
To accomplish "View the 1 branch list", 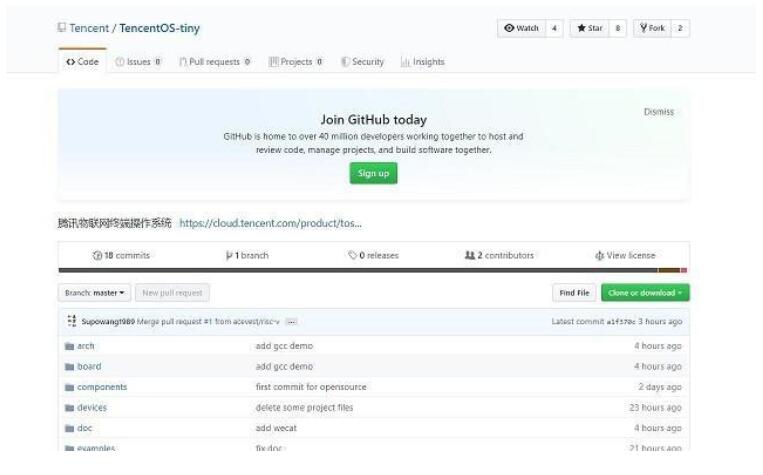I will [247, 255].
